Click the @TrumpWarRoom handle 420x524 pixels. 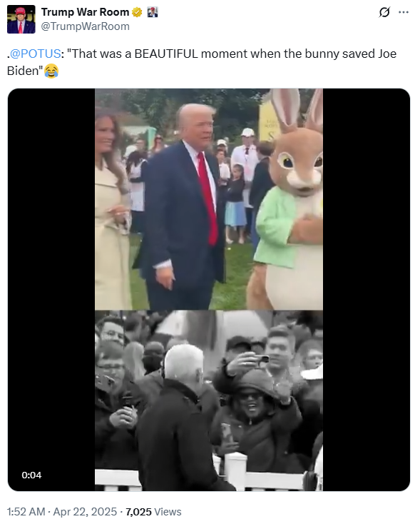tap(85, 26)
